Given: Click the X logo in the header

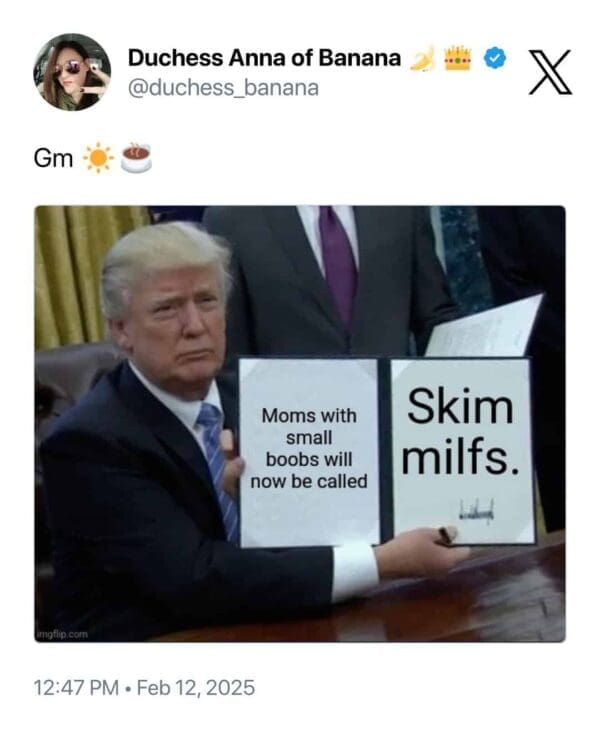Looking at the screenshot, I should point(550,72).
